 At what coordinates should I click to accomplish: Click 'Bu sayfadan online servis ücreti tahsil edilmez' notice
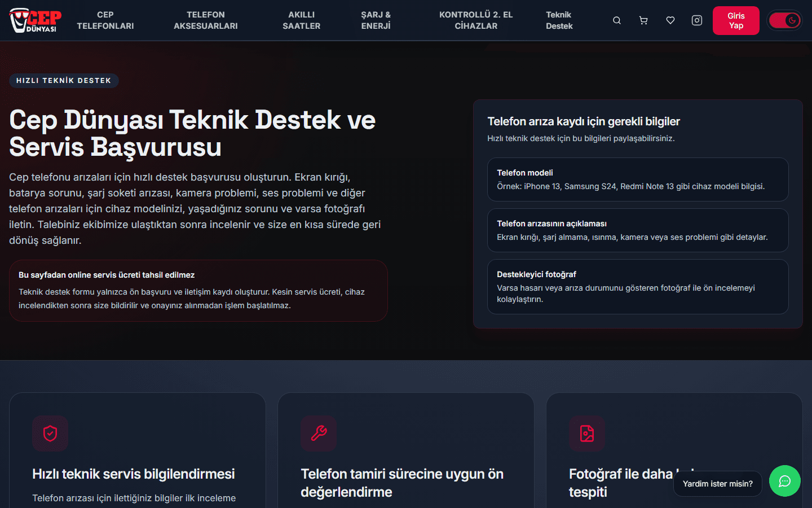[198, 291]
